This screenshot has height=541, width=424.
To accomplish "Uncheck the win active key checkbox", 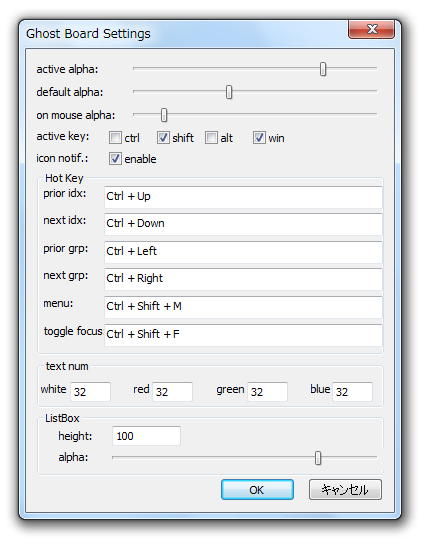I will pos(259,138).
